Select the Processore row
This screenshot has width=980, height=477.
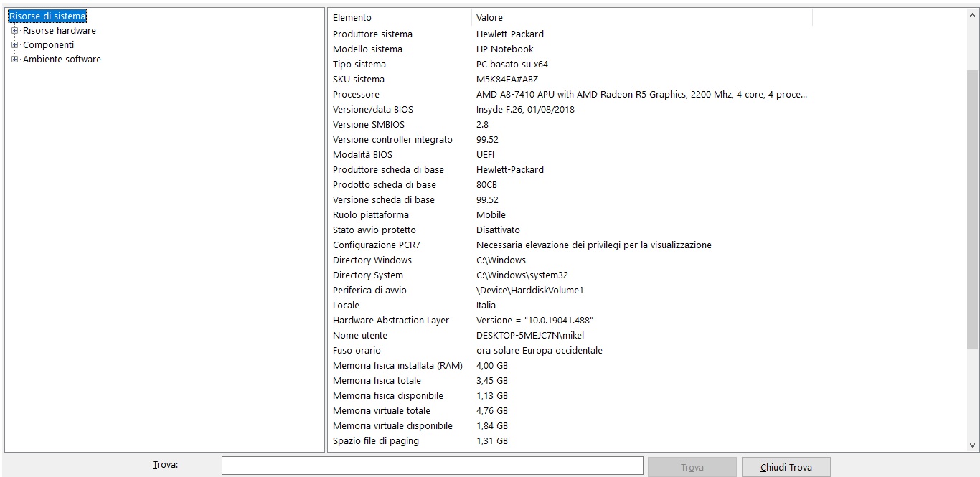570,94
